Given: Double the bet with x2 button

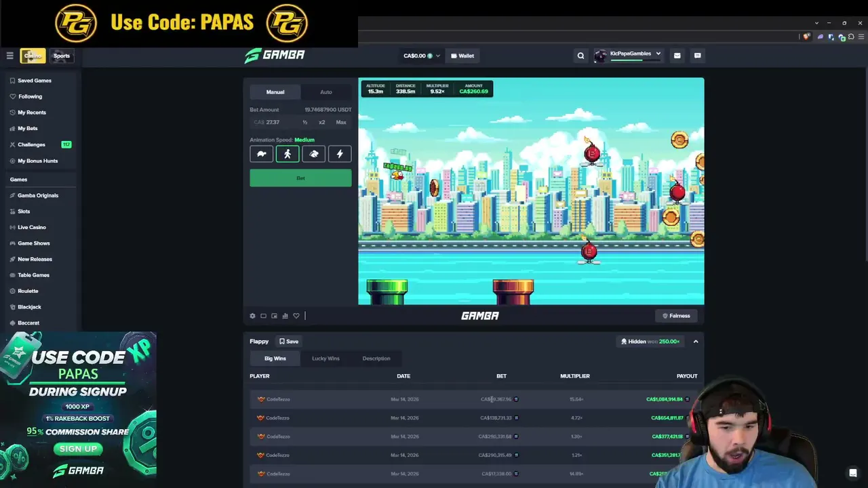Looking at the screenshot, I should [x=321, y=123].
